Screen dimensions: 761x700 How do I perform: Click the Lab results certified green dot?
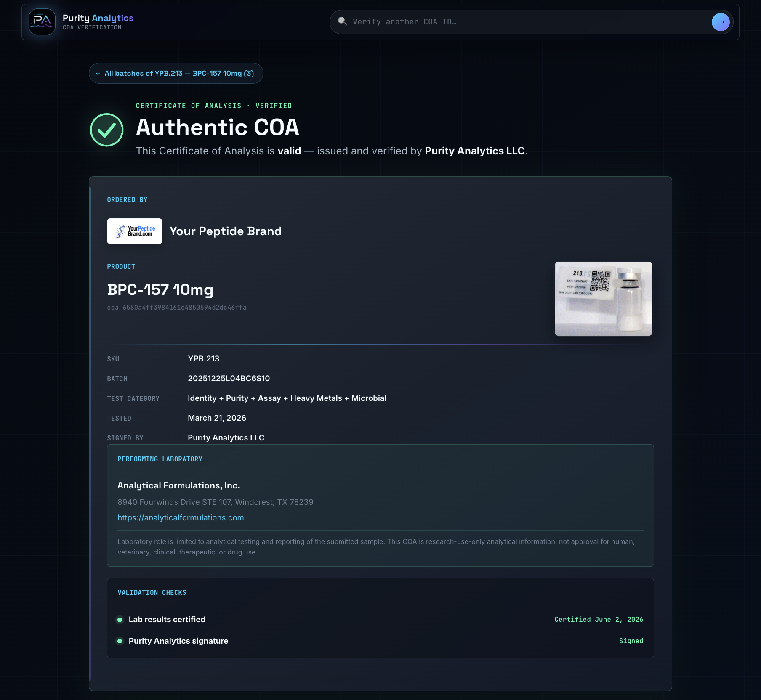[120, 620]
